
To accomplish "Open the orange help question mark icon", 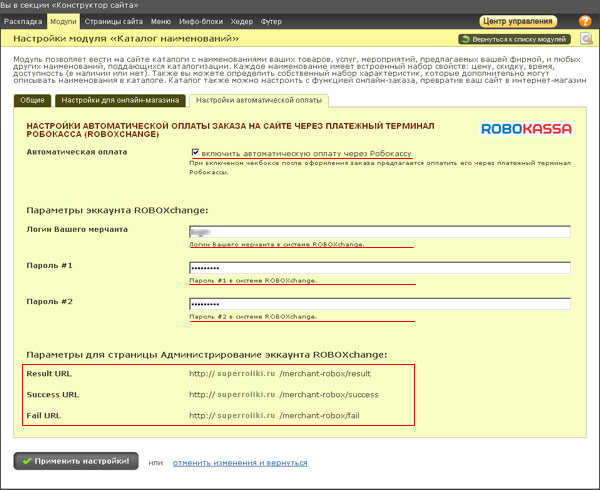I will coord(585,21).
